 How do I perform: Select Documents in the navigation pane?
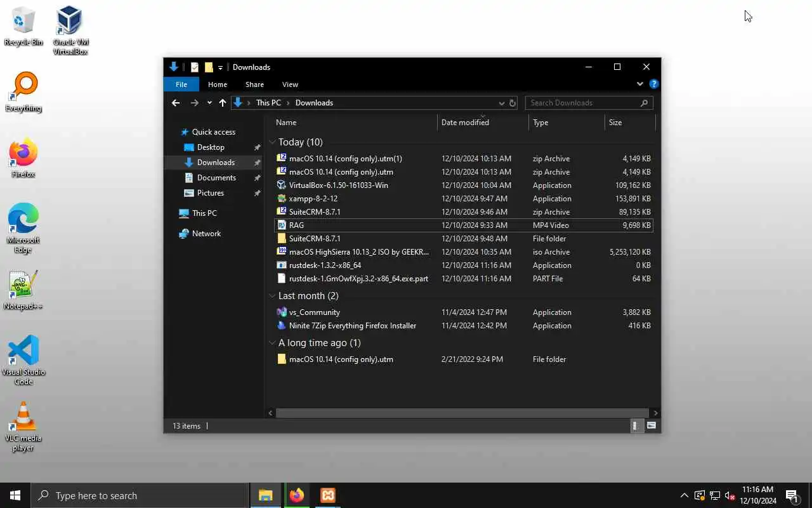[x=216, y=178]
